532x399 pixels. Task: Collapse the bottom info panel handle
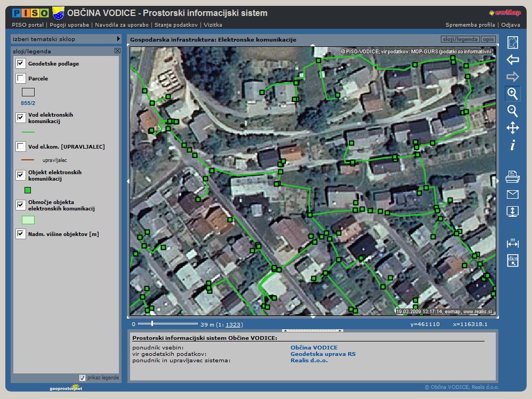312,330
